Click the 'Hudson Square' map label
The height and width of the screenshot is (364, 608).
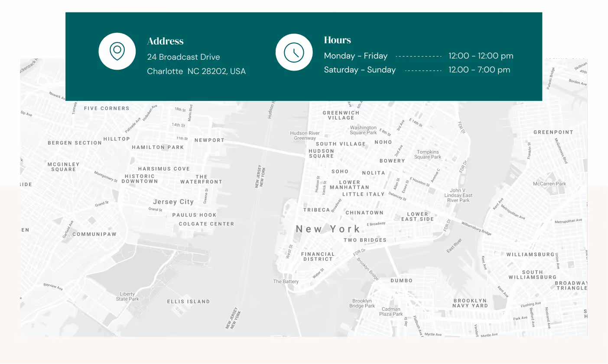321,154
